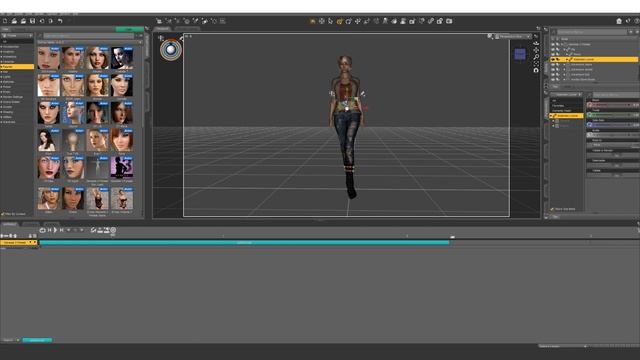Click the blue parameter slider
The image size is (640, 360).
click(613, 125)
